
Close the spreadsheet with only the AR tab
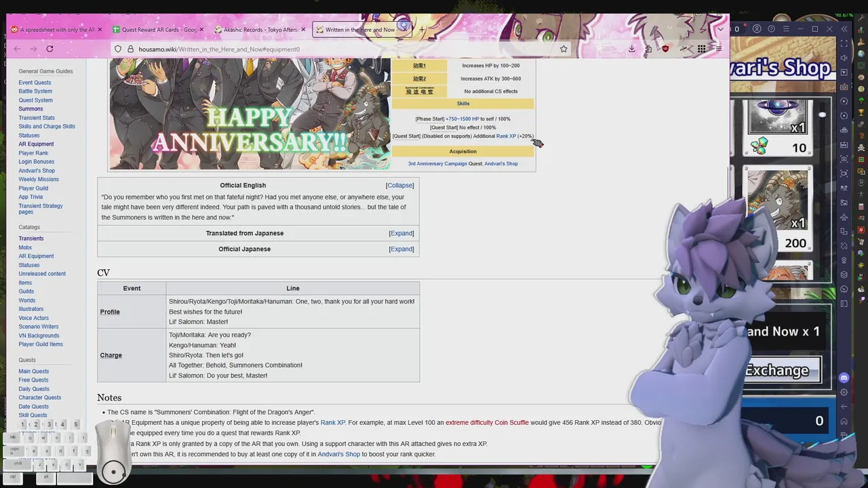coord(100,29)
